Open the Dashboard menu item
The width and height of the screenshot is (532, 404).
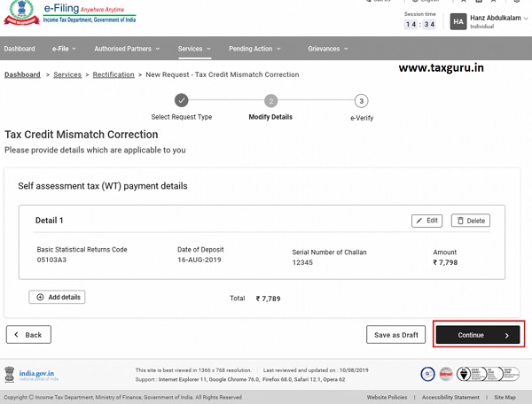[20, 49]
